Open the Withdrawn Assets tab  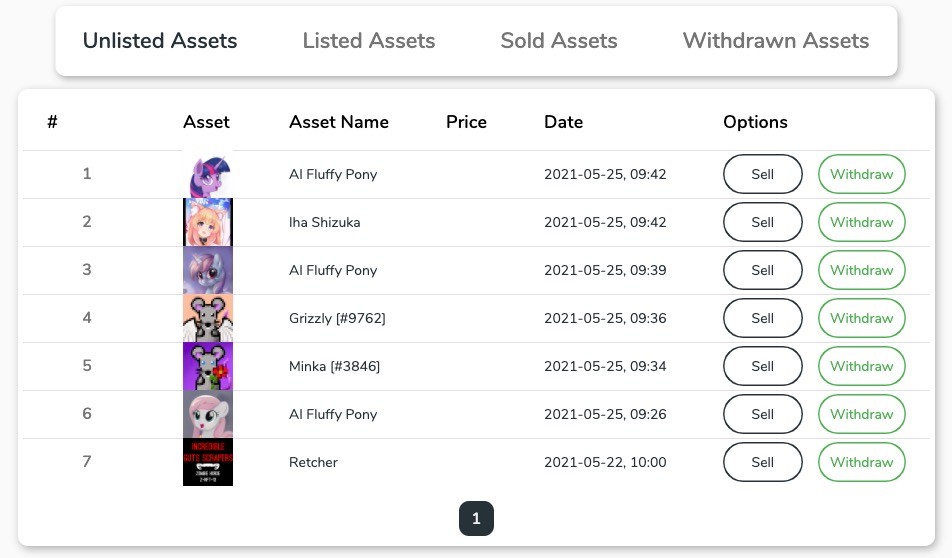(x=775, y=41)
